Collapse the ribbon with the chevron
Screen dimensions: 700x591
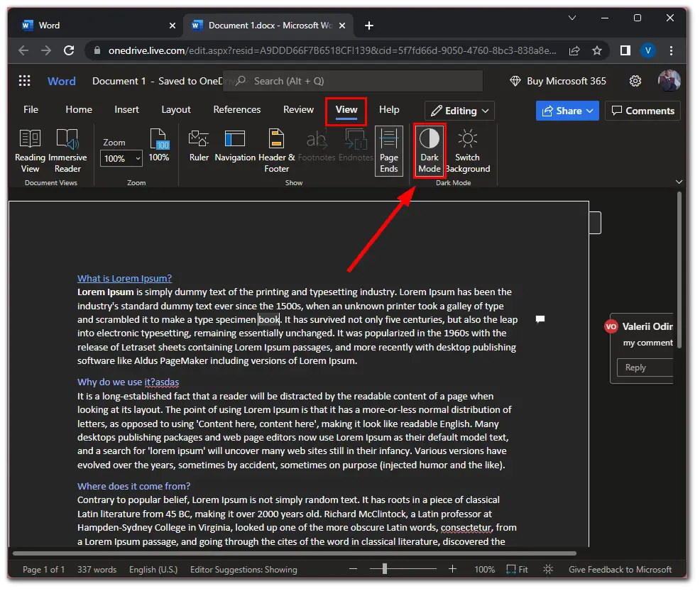pyautogui.click(x=679, y=182)
